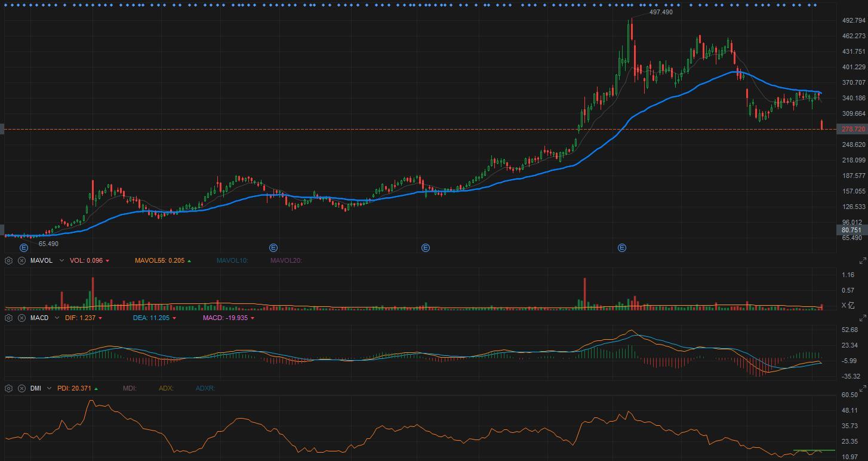Click the 340.186 price axis value
Screen dimensions: 868x461
click(853, 98)
